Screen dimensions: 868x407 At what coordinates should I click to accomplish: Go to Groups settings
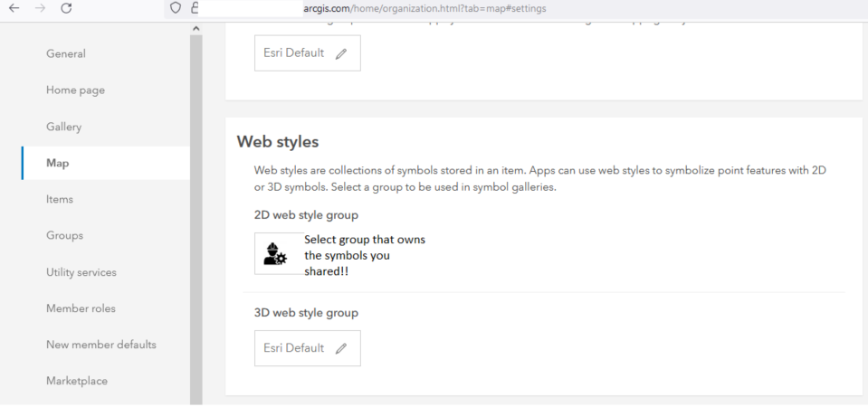[64, 235]
